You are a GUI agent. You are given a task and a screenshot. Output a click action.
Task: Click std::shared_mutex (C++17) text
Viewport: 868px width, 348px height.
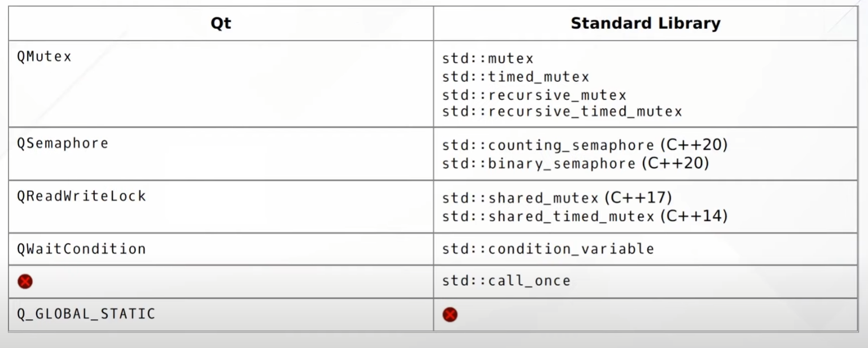557,198
